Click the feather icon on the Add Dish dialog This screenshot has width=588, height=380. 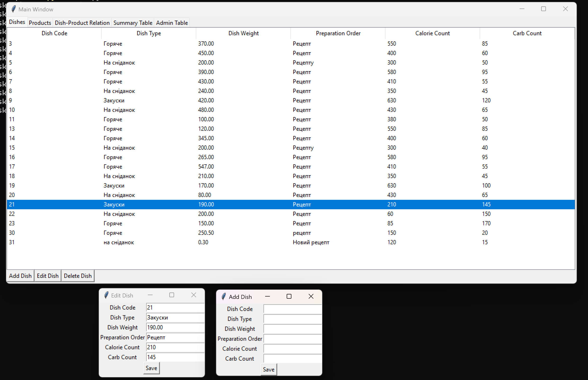click(x=224, y=296)
